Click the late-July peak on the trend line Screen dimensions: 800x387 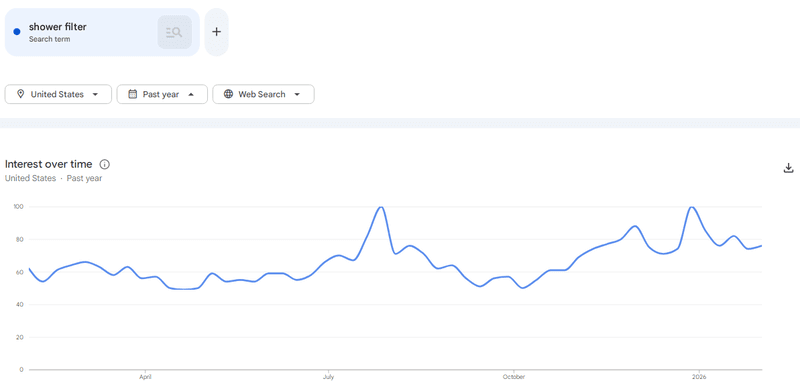[x=380, y=207]
